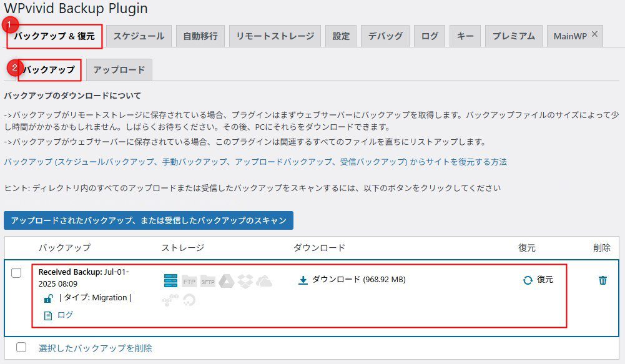Viewport: 625px width, 364px height.
Task: Click the log document icon
Action: click(48, 316)
